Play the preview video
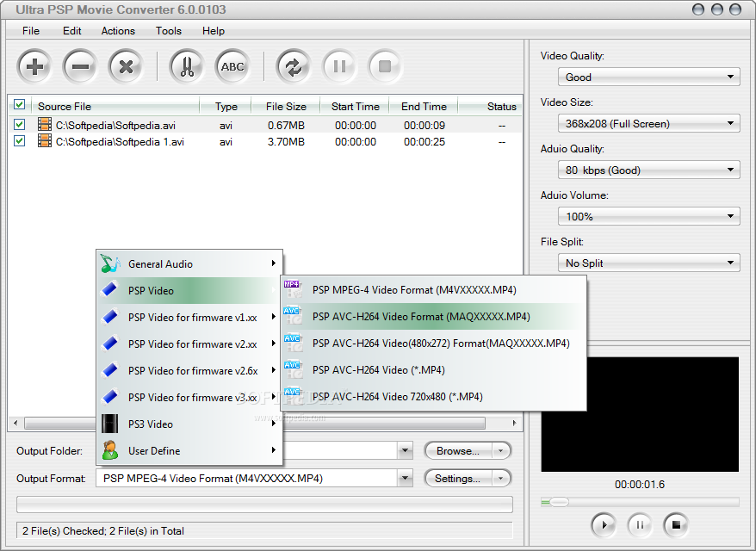Screen dimensions: 756x551 [603, 524]
